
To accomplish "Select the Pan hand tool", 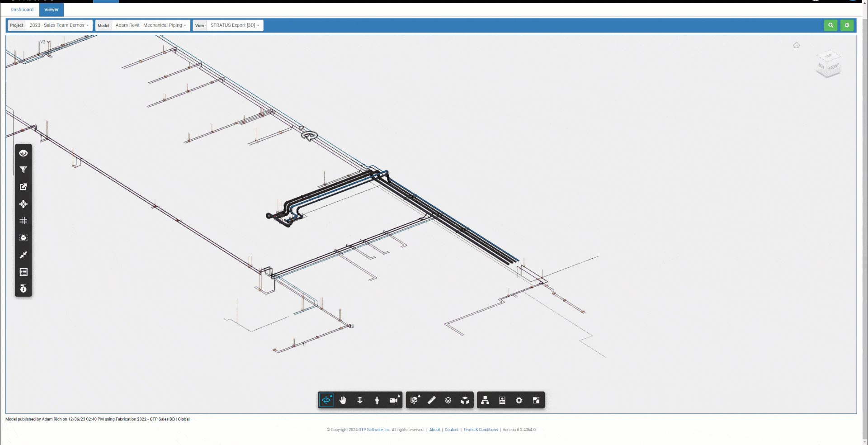I will 343,400.
